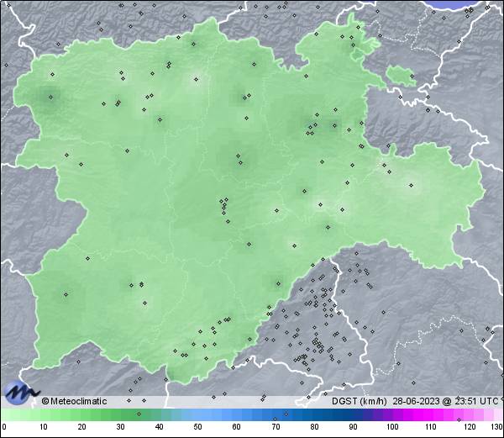Click the 60 label on the wind scale
Screen dimensions: 504x438
pos(236,427)
